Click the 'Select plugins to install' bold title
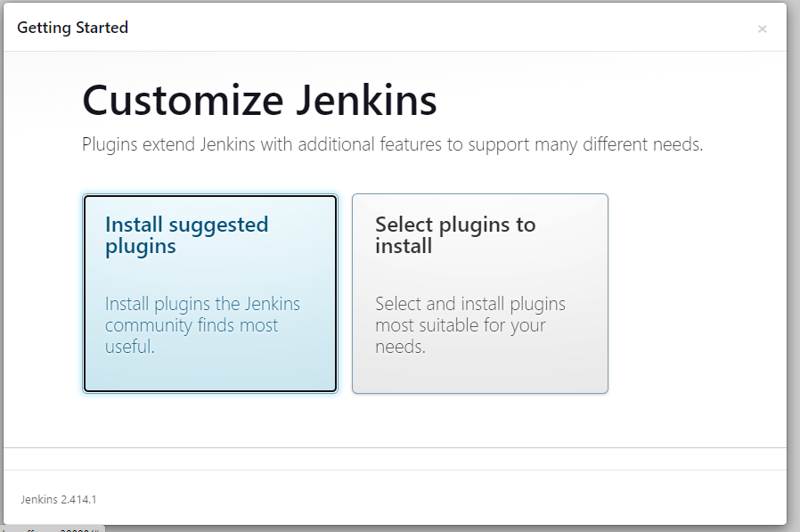Image resolution: width=800 pixels, height=532 pixels. [x=455, y=235]
